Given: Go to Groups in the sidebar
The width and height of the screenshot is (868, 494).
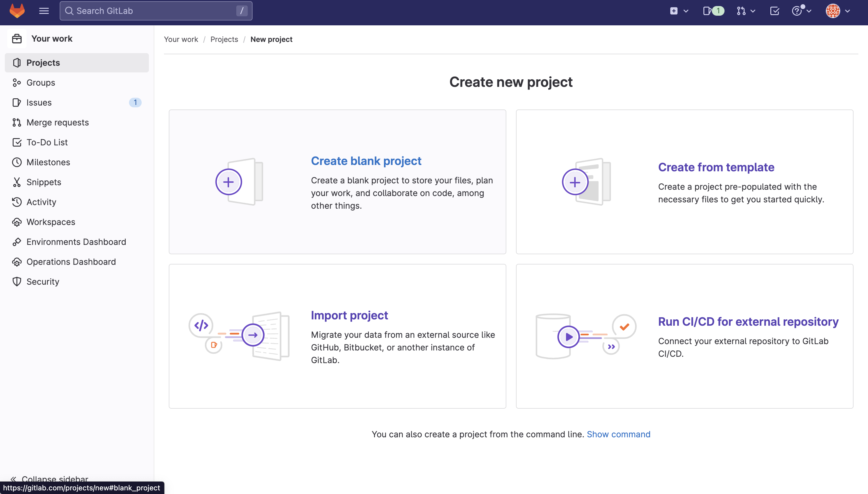Looking at the screenshot, I should (77, 82).
